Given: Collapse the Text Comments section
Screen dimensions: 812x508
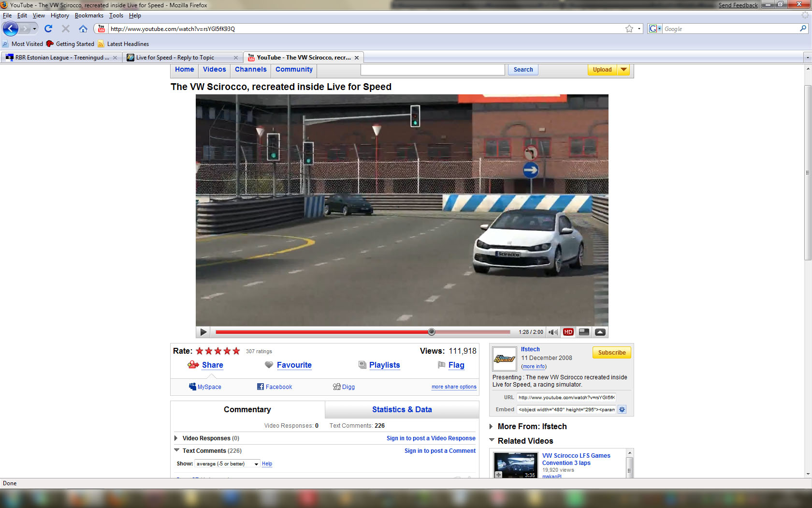Looking at the screenshot, I should coord(176,450).
